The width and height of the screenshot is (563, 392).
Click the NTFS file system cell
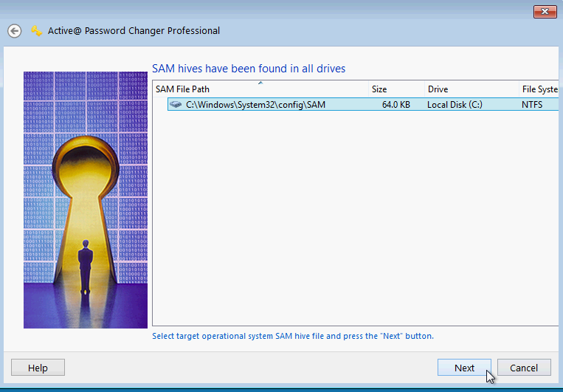click(532, 105)
